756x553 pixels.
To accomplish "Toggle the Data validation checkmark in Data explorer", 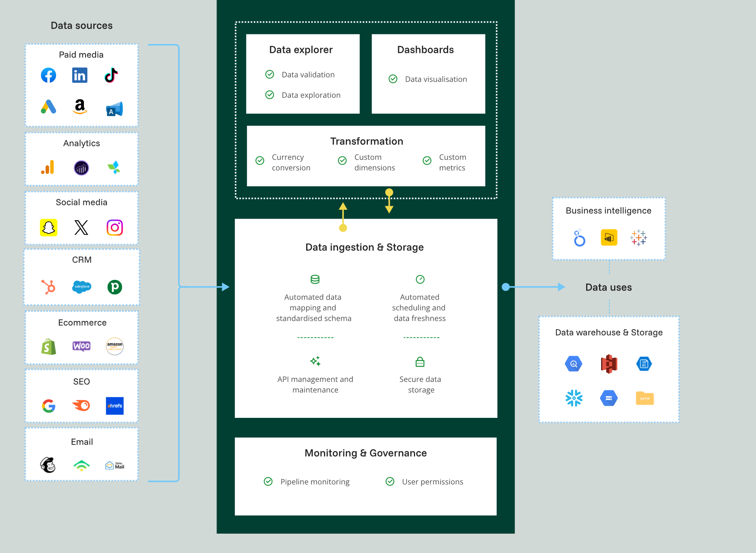I will pos(269,74).
